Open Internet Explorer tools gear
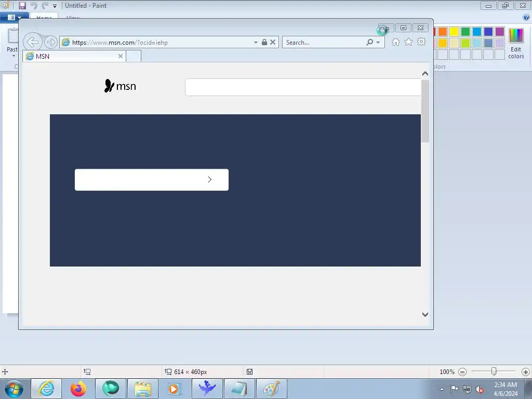This screenshot has width=532, height=399. coord(421,42)
